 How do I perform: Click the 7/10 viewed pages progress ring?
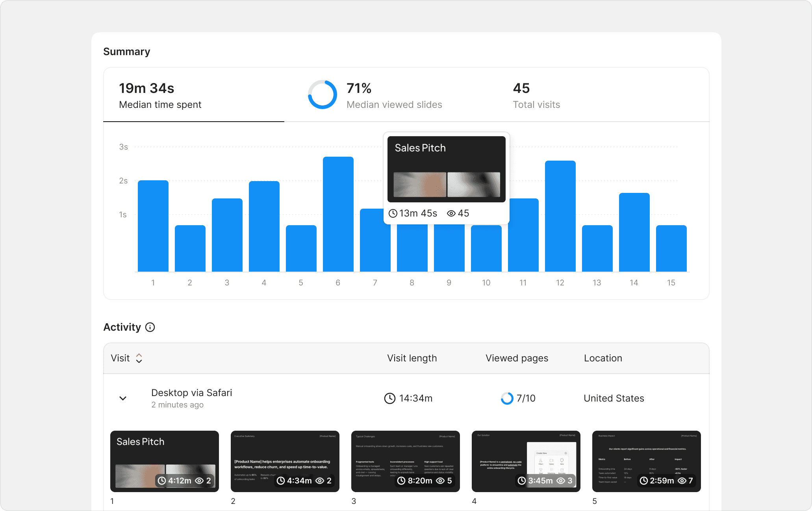(507, 398)
